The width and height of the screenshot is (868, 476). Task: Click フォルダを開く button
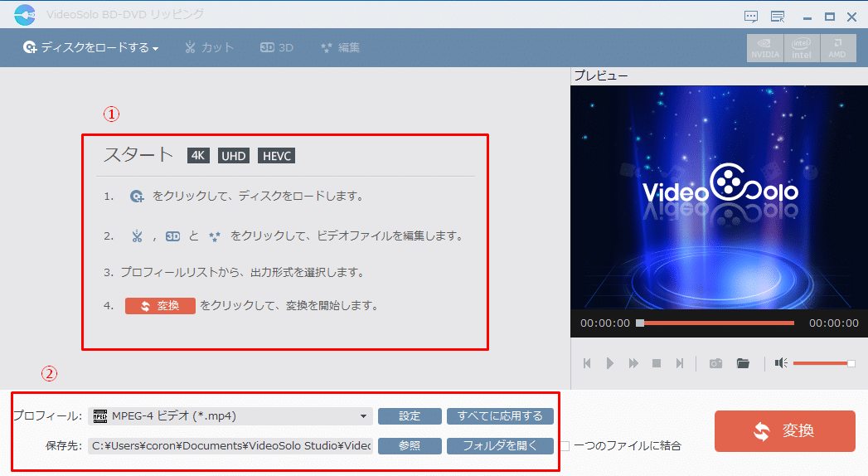pyautogui.click(x=500, y=445)
